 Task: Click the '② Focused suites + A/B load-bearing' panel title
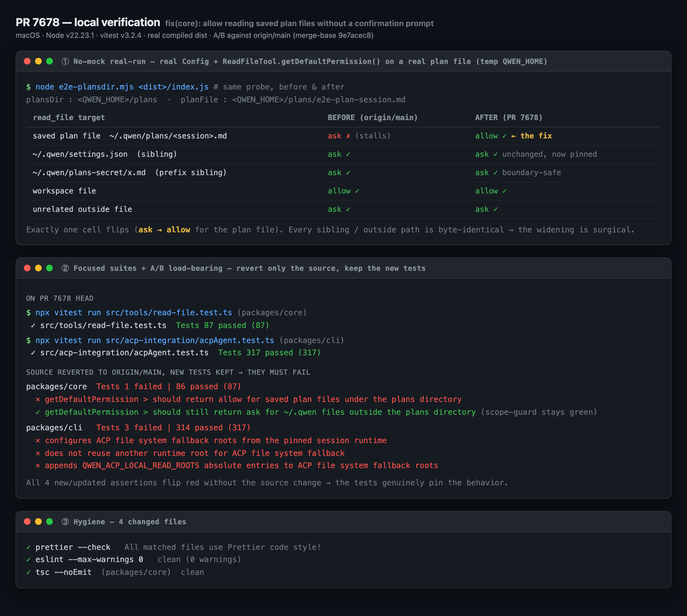[x=243, y=268]
